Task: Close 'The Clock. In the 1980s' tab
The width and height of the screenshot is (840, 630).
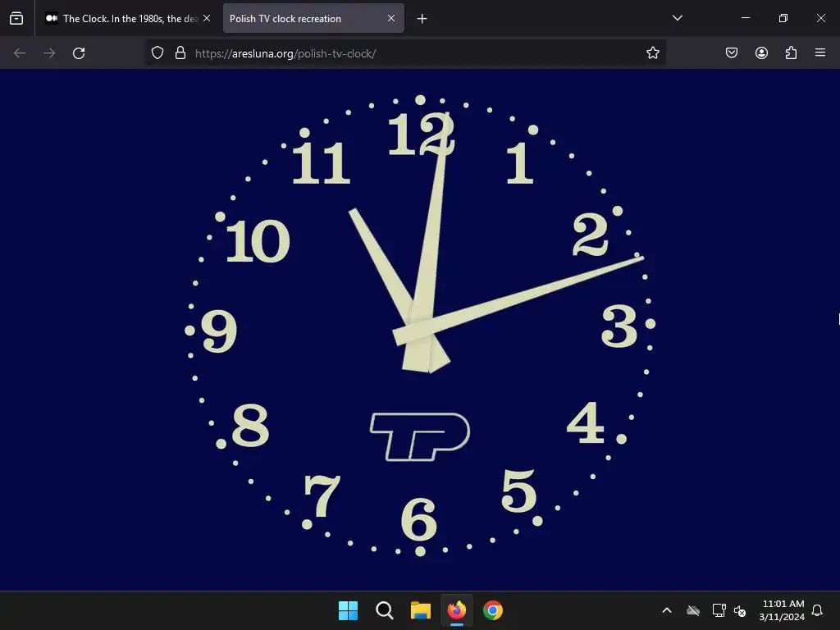Action: point(207,18)
